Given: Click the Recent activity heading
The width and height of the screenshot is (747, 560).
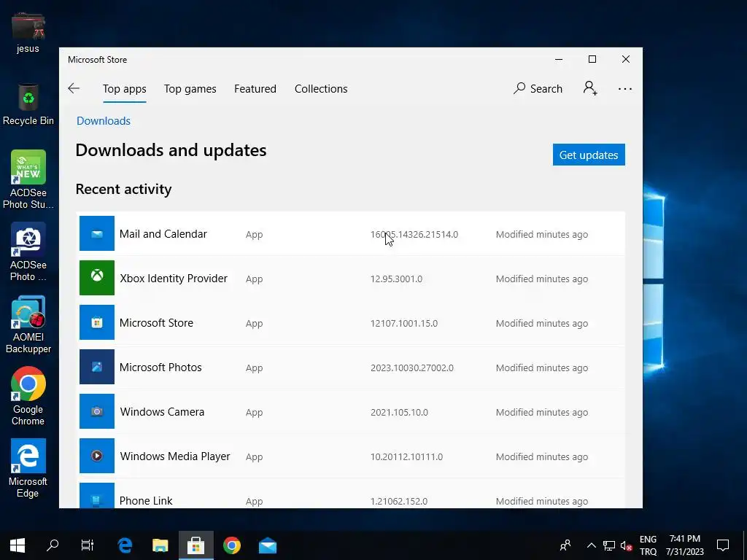Looking at the screenshot, I should [123, 189].
